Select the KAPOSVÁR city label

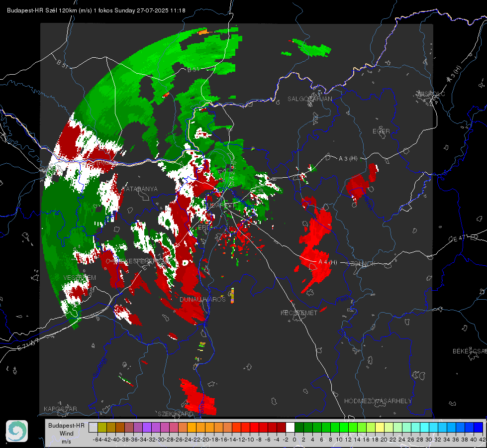(x=60, y=409)
